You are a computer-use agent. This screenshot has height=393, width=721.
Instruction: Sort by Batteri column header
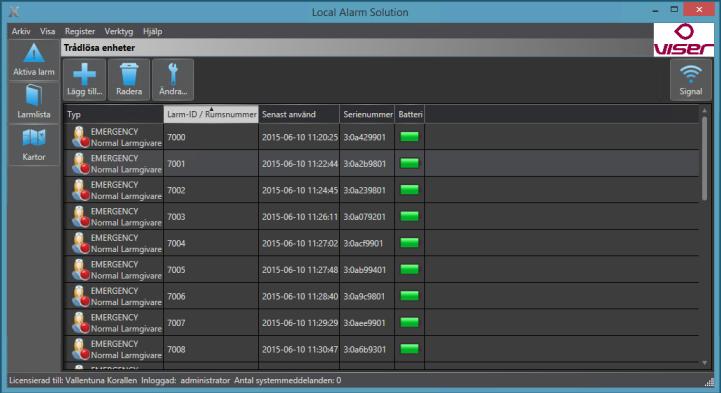tap(410, 114)
